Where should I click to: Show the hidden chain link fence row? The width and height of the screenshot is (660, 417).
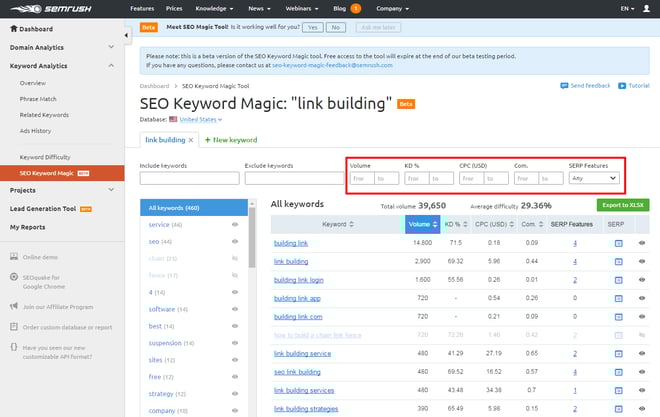point(642,335)
